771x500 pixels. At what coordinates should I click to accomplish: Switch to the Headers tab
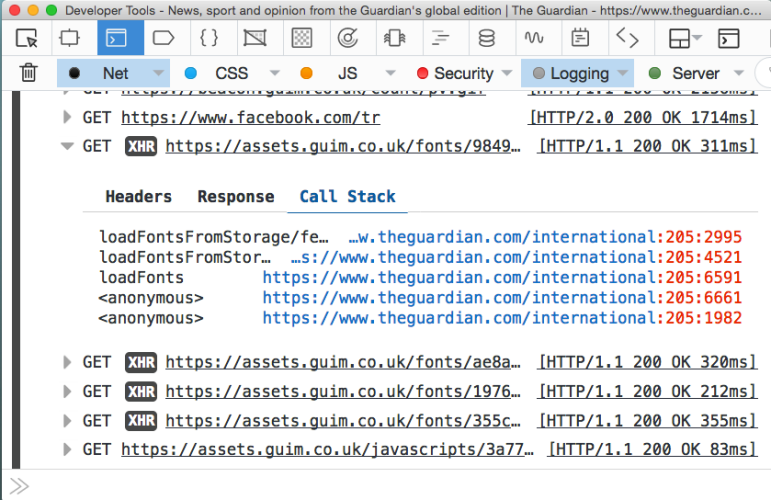pos(139,197)
